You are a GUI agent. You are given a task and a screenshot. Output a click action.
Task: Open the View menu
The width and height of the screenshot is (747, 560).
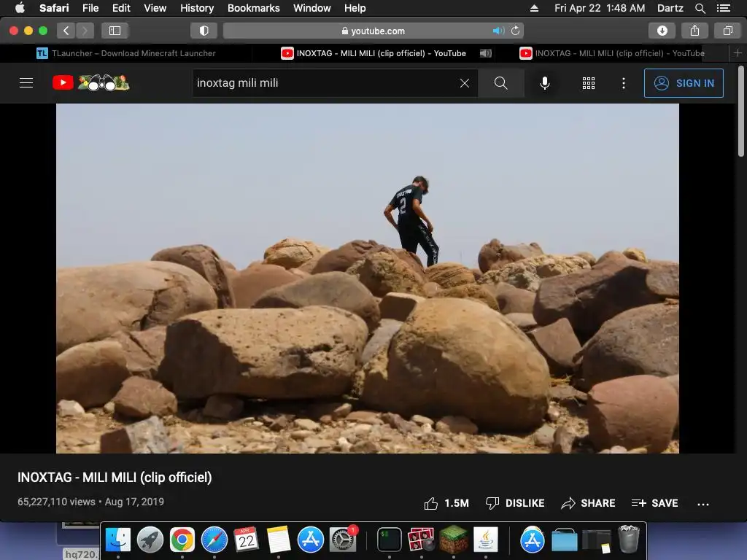pos(155,8)
